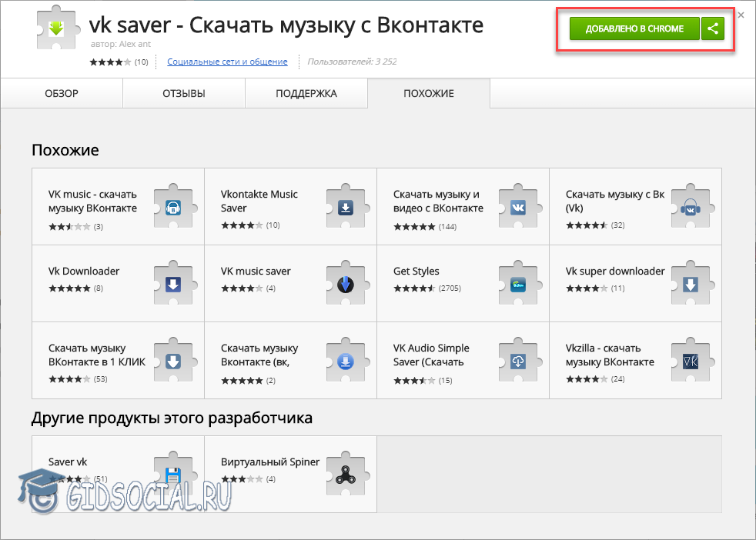Image resolution: width=756 pixels, height=540 pixels.
Task: Click the Vkzilla extension icon
Action: pos(691,362)
